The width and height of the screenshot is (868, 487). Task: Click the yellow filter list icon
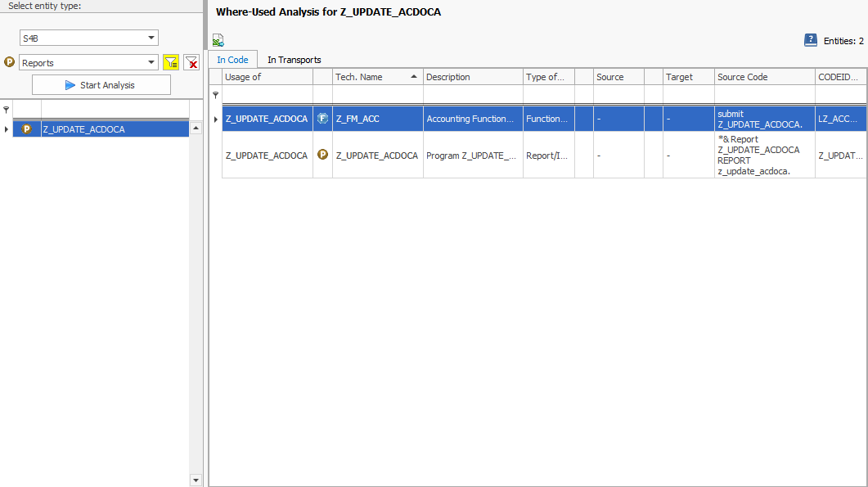(x=170, y=63)
